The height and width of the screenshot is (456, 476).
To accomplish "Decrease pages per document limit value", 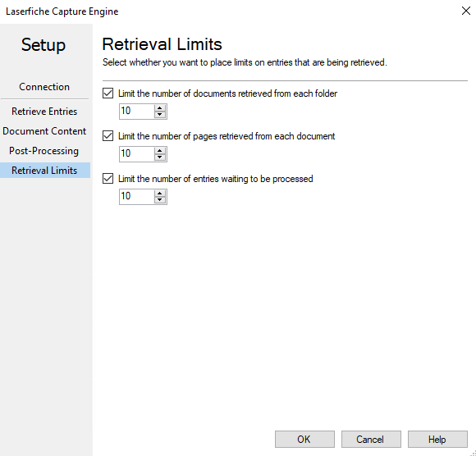I will (160, 157).
